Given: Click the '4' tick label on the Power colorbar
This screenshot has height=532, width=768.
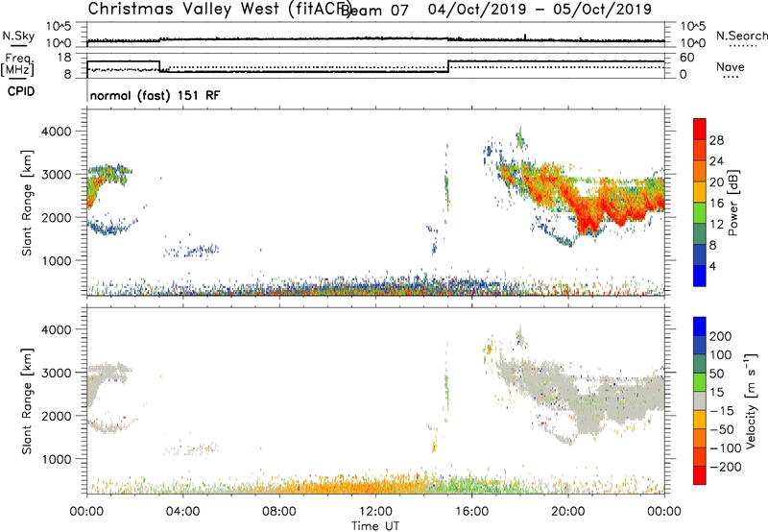Looking at the screenshot, I should [x=712, y=266].
